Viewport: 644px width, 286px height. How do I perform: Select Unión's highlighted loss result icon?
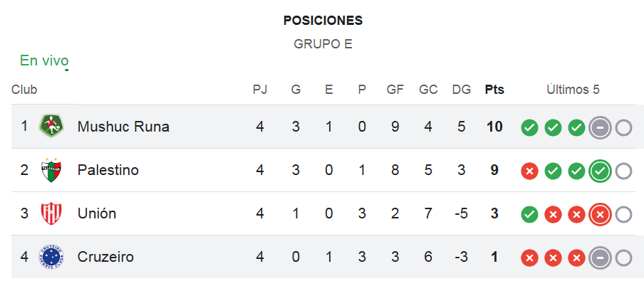[x=600, y=215]
